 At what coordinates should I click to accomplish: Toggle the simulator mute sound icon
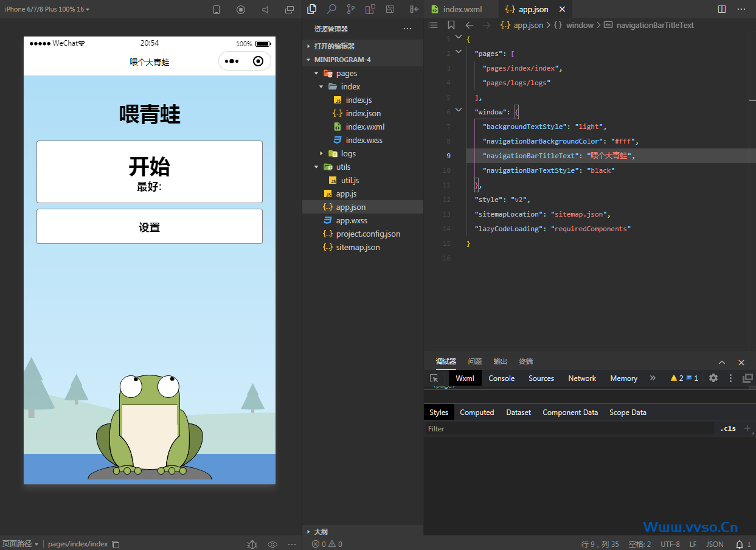(265, 10)
